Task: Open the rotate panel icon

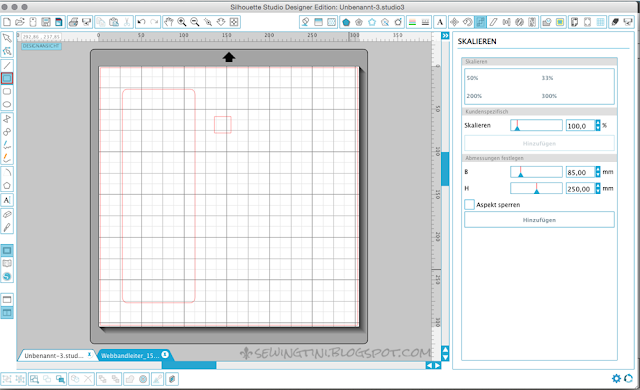Action: (467, 22)
